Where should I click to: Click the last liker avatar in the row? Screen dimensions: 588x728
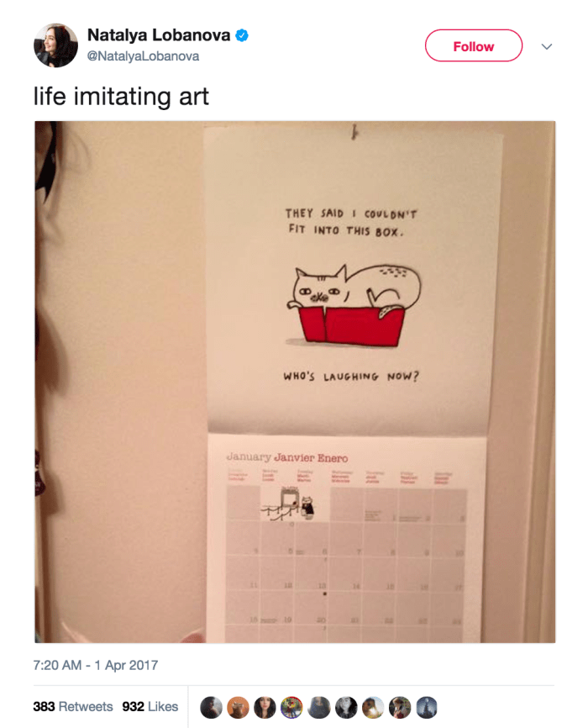point(427,708)
